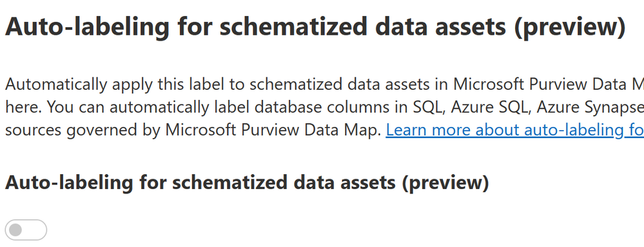Screen dimensions: 644x247
Task: Click the large page title heading
Action: click(315, 26)
